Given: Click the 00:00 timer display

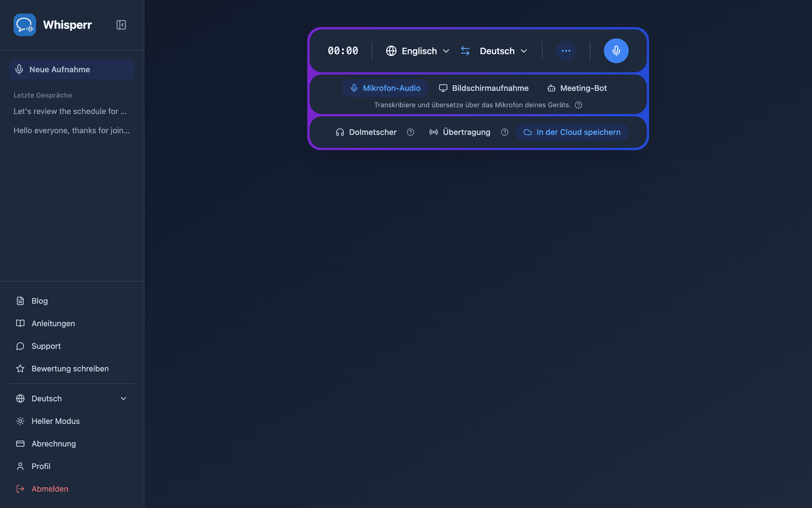Looking at the screenshot, I should point(343,51).
